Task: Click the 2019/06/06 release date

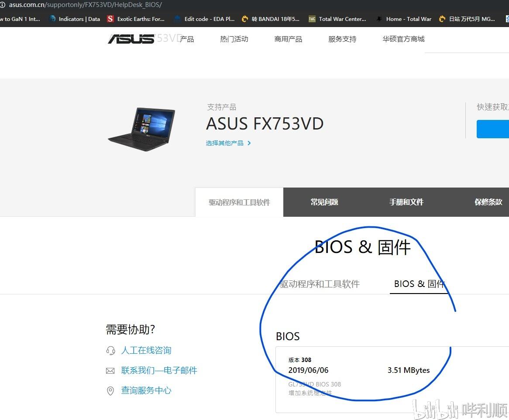Action: click(x=308, y=370)
